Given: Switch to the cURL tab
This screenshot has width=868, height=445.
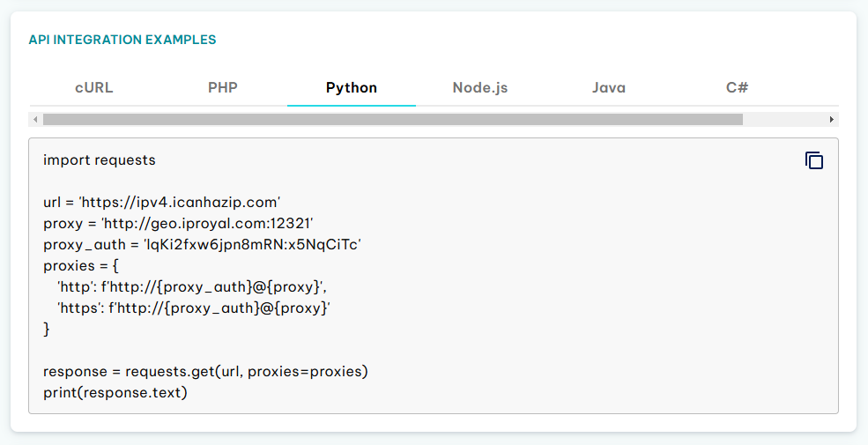Looking at the screenshot, I should point(94,87).
